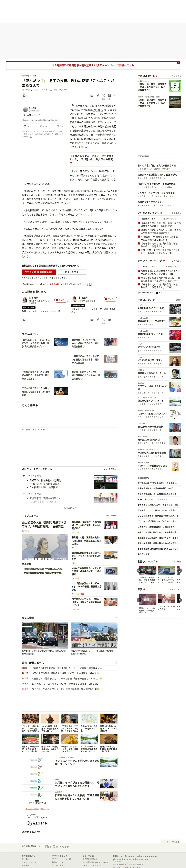
Task: Click ページトップへ戻る button
Action: click(171, 842)
